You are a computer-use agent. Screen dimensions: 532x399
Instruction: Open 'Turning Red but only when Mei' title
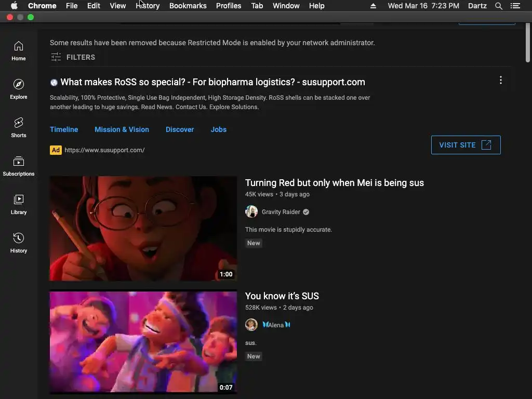pos(334,183)
